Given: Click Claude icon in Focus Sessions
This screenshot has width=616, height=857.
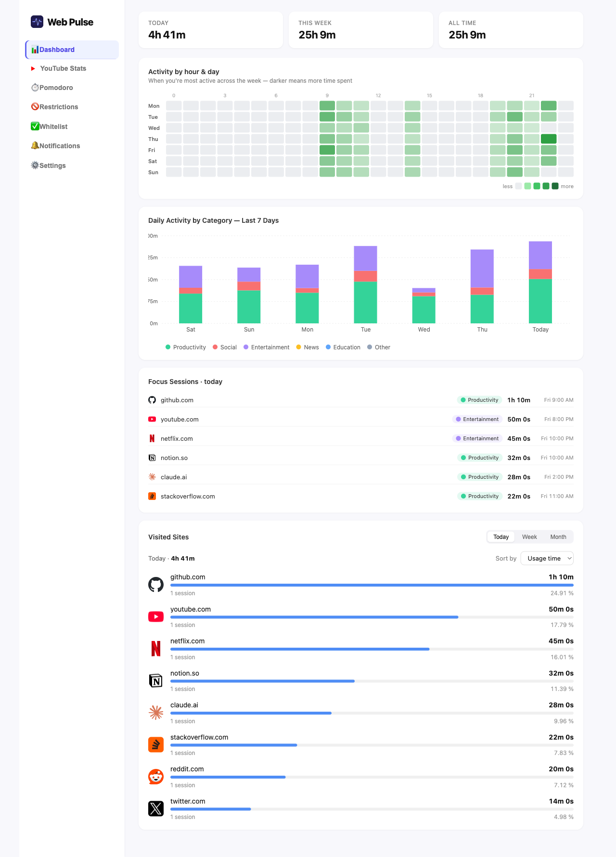Looking at the screenshot, I should pos(152,477).
